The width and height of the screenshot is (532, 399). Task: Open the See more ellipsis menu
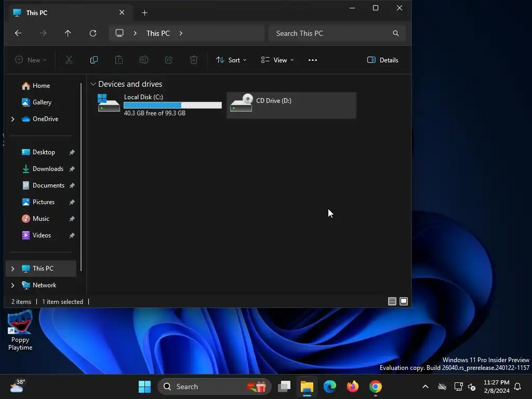pyautogui.click(x=312, y=60)
